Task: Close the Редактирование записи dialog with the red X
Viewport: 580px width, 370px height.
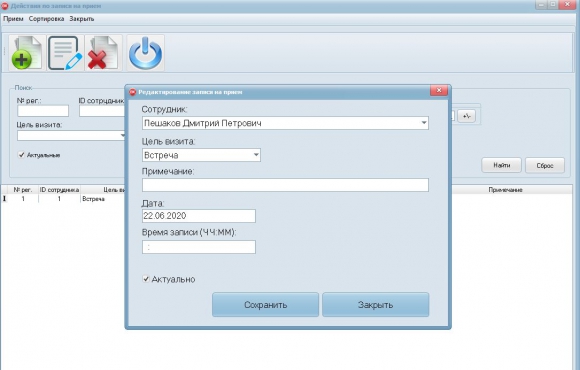Action: [439, 90]
